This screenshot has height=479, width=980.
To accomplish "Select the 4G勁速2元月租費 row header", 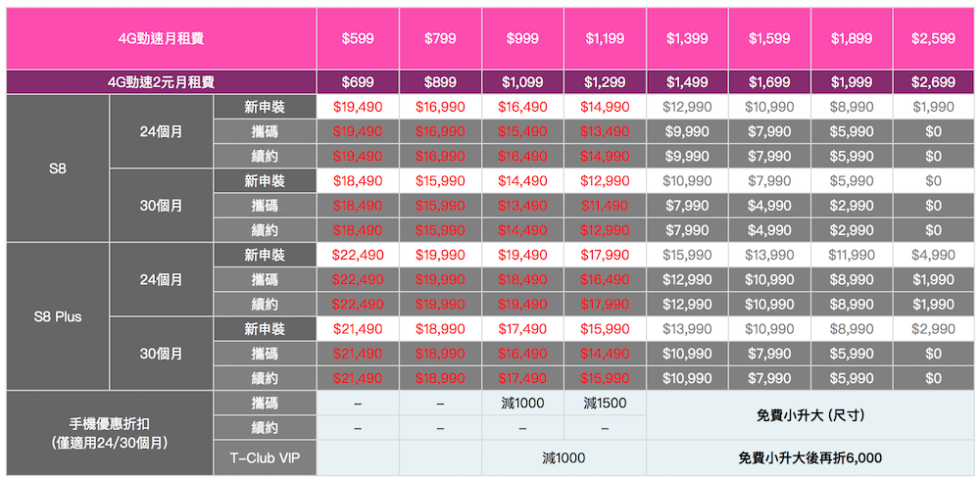I will coord(161,82).
